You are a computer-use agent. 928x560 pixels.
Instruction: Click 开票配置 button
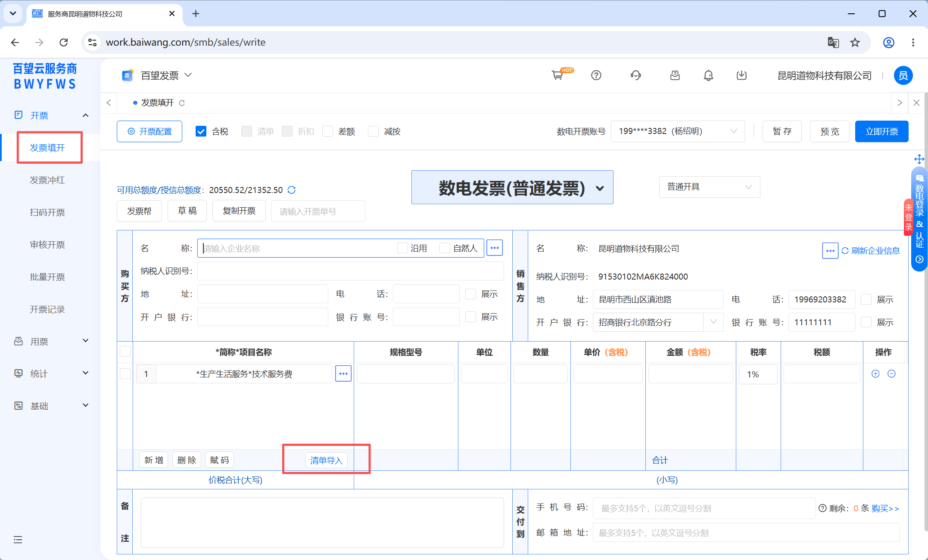[x=149, y=131]
